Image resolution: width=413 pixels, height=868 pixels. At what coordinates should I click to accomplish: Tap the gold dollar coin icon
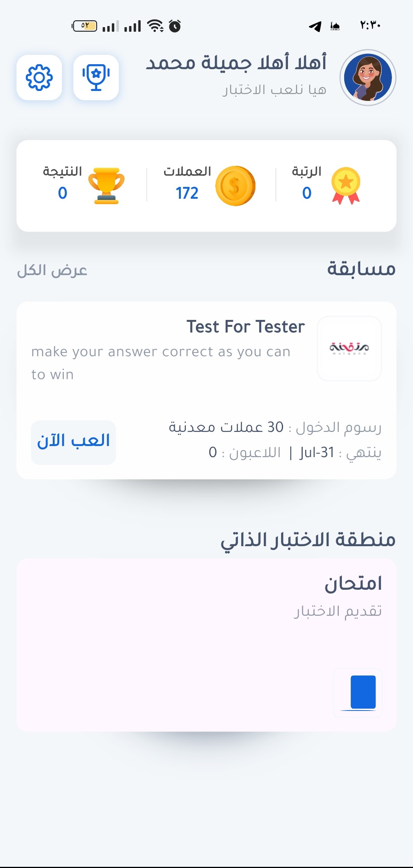[x=235, y=186]
